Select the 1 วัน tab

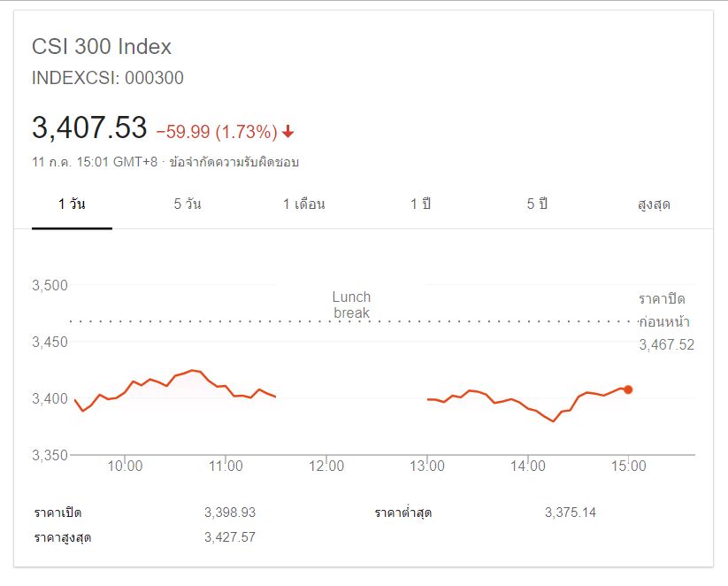[x=72, y=204]
